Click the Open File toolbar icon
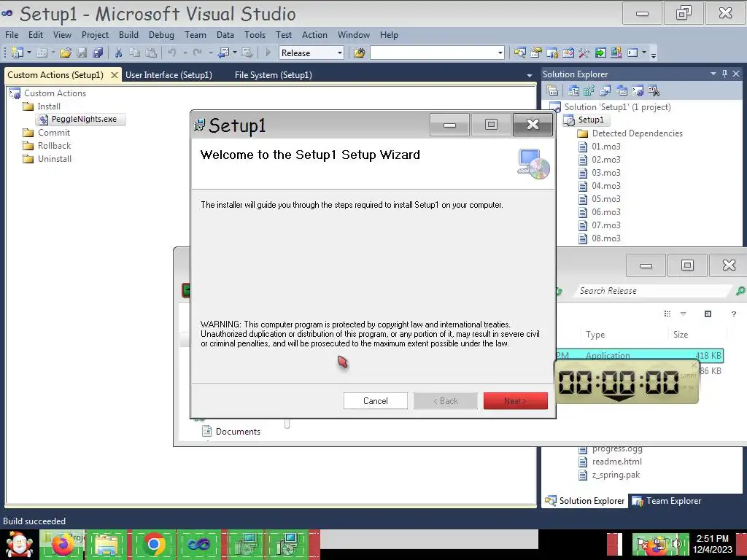This screenshot has width=747, height=560. (65, 52)
